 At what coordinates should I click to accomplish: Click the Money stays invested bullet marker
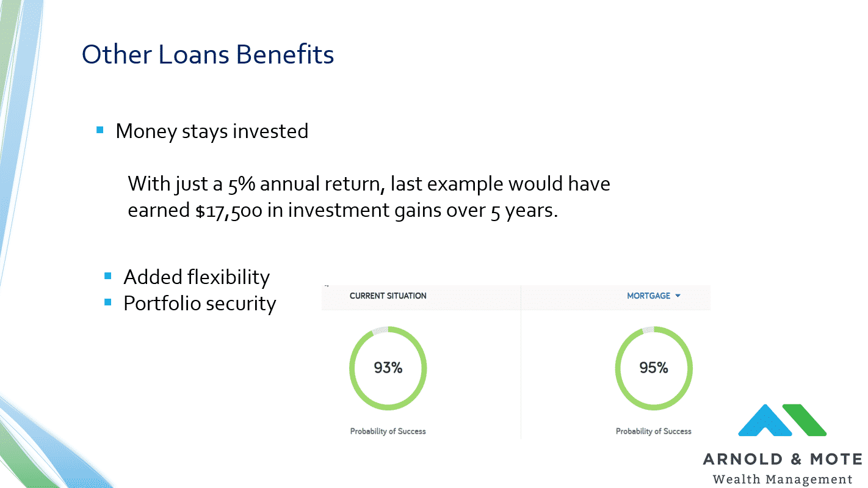coord(101,130)
